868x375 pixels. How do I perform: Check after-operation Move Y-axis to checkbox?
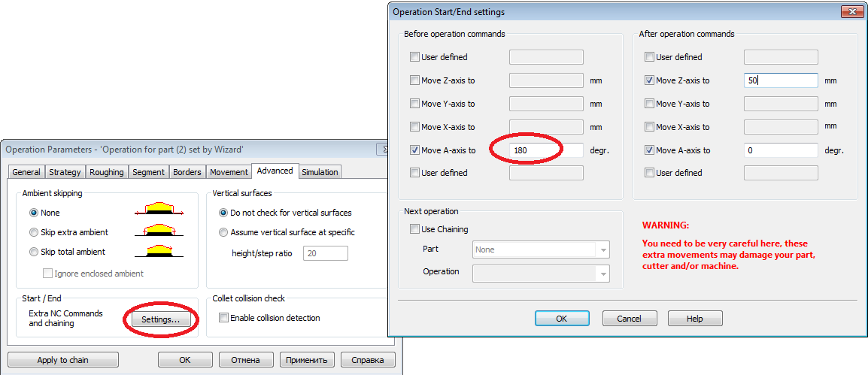pyautogui.click(x=650, y=104)
